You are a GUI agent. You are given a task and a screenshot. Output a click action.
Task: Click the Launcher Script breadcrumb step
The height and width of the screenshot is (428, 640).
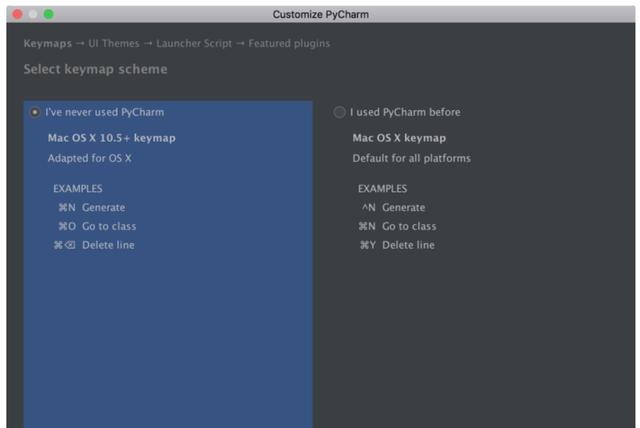click(x=194, y=43)
